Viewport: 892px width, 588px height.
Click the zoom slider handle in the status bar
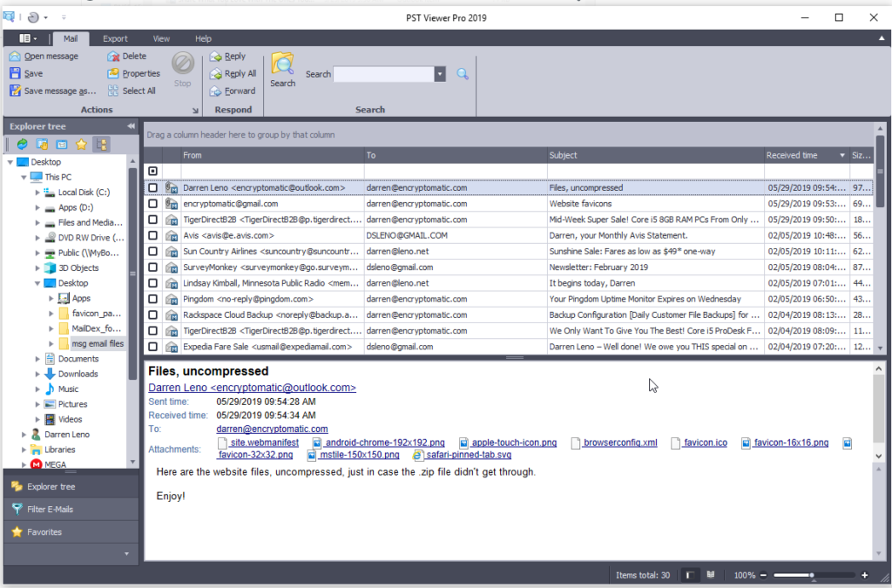[x=812, y=575]
